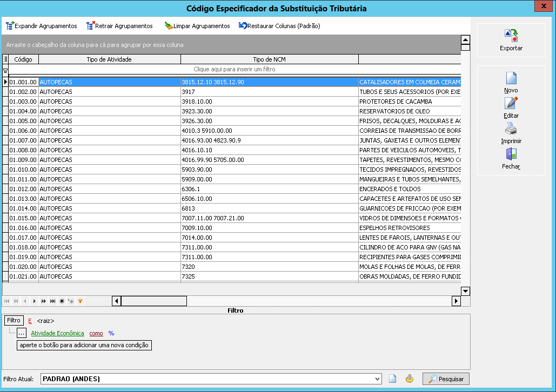556x392 pixels.
Task: Click the bookmark asterisk navigator button
Action: point(62,301)
